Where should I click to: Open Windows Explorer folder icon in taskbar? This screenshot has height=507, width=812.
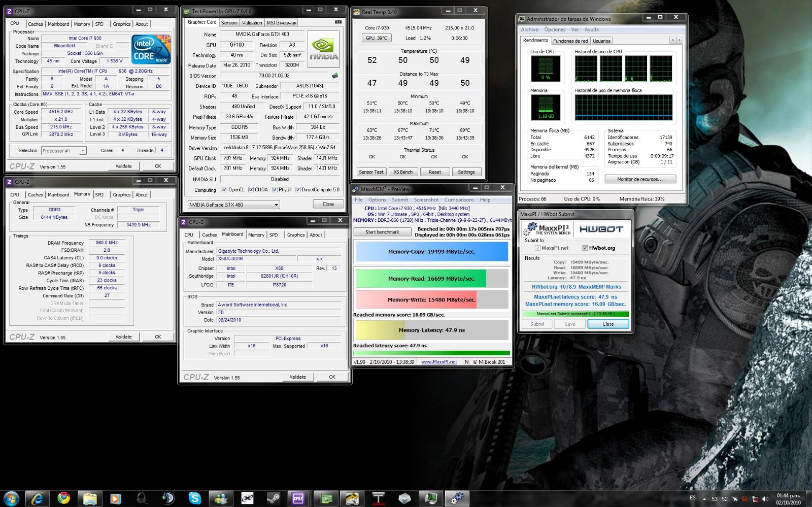[x=89, y=498]
